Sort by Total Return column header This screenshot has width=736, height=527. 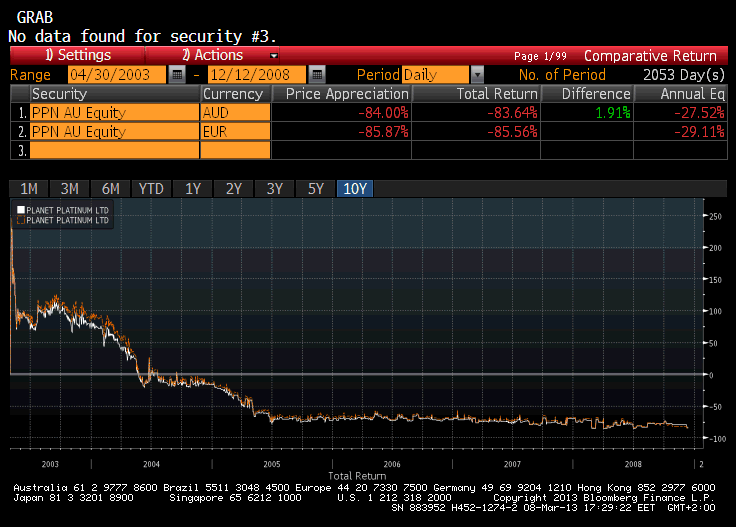click(476, 94)
